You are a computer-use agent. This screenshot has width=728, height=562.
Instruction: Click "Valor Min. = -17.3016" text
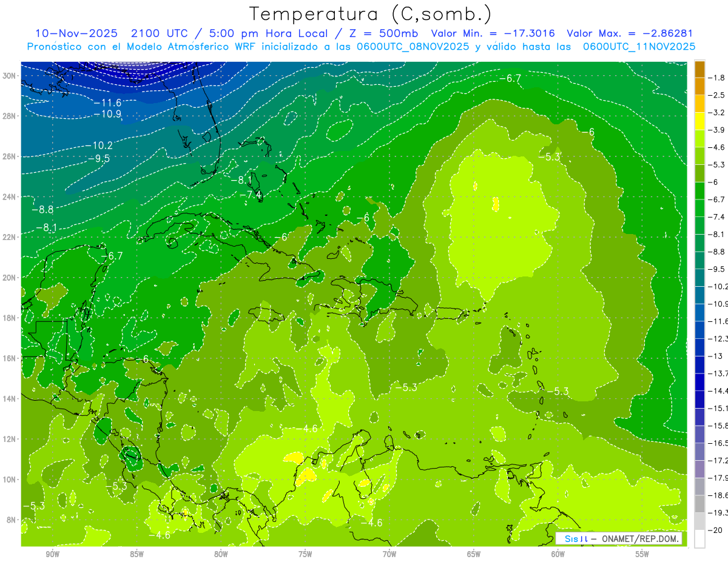[x=494, y=34]
